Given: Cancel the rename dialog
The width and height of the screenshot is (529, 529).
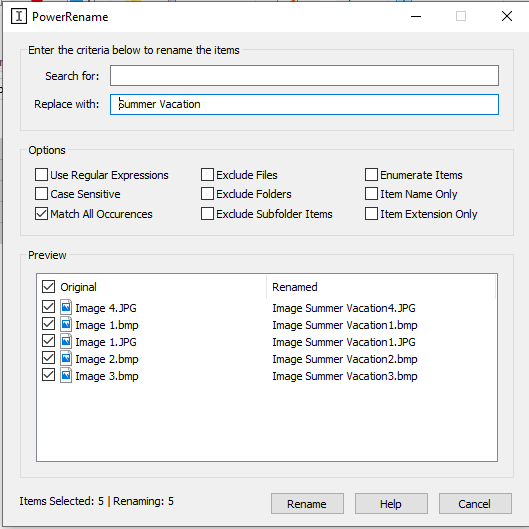Looking at the screenshot, I should pos(475,504).
